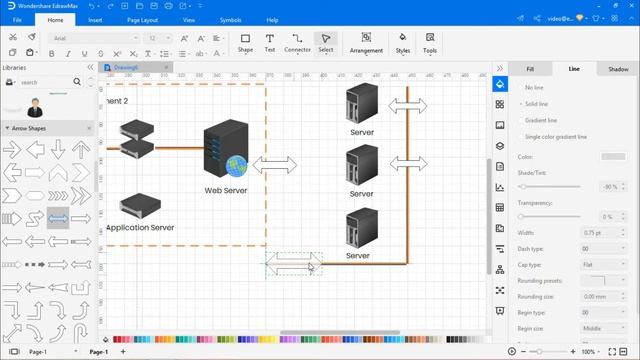Toggle Italic formatting
The width and height of the screenshot is (640, 360).
(68, 53)
